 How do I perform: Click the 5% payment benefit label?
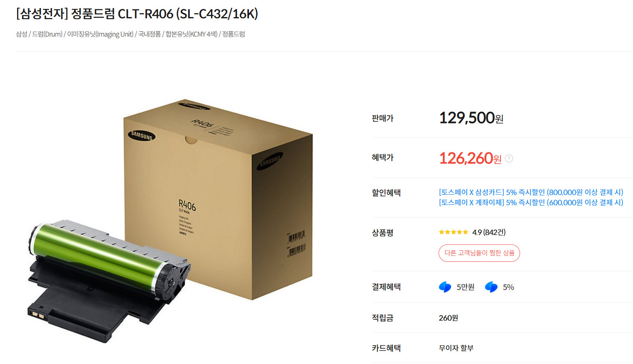(x=509, y=287)
